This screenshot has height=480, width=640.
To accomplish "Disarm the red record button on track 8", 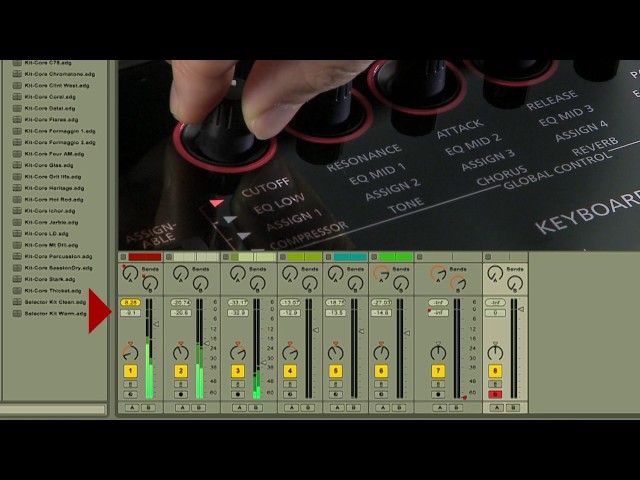I will pos(495,394).
